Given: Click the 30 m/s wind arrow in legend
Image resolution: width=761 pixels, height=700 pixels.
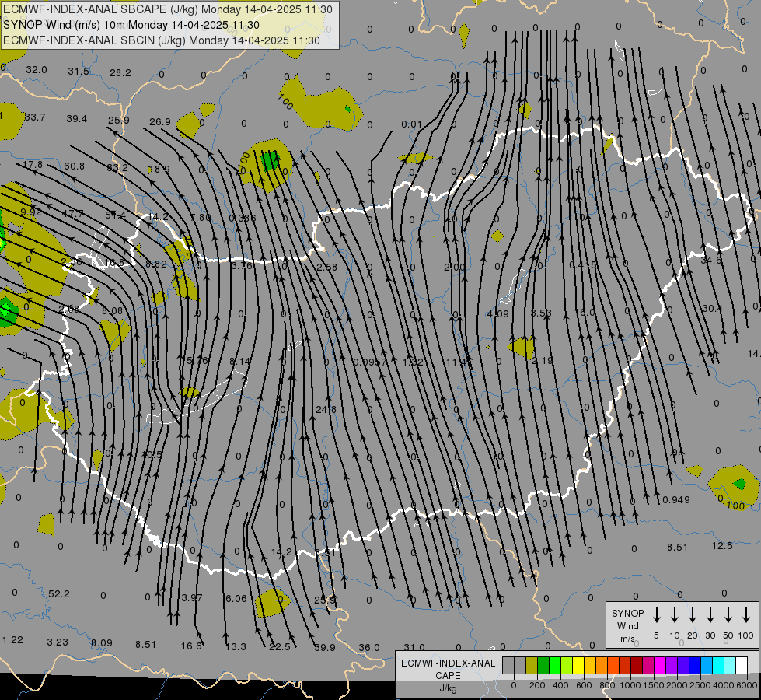Looking at the screenshot, I should point(710,615).
